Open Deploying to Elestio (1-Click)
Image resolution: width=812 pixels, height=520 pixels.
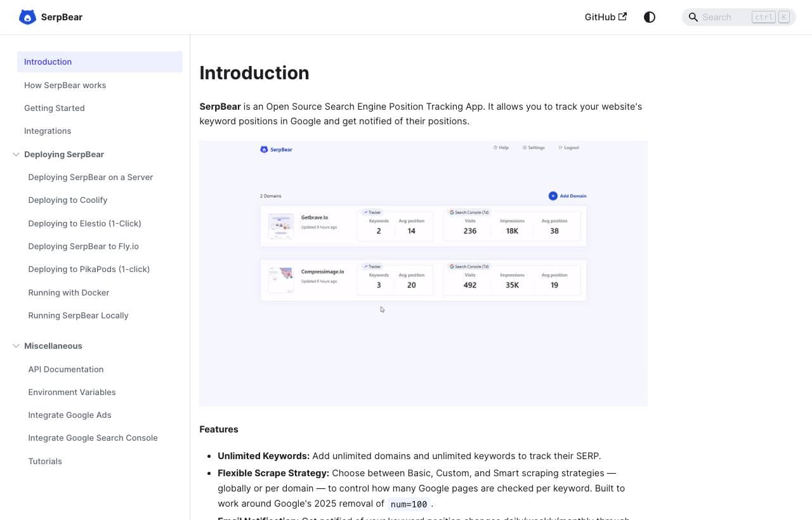pos(85,223)
